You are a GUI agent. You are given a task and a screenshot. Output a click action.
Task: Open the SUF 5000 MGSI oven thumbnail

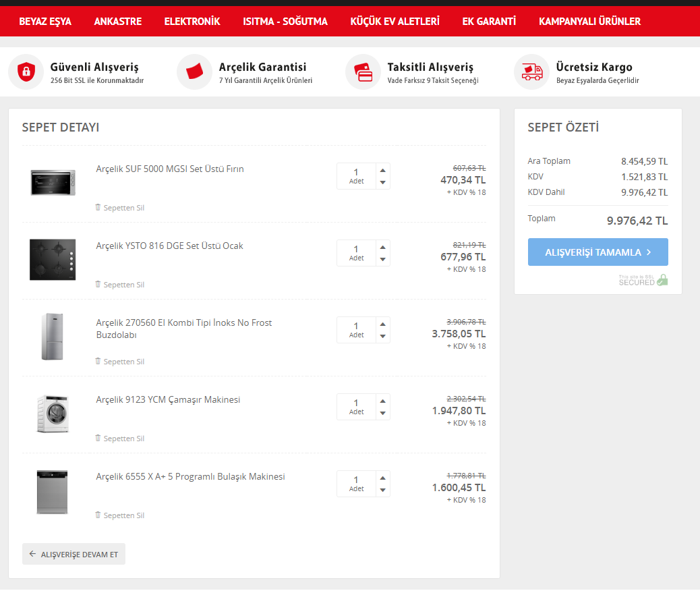click(x=53, y=182)
